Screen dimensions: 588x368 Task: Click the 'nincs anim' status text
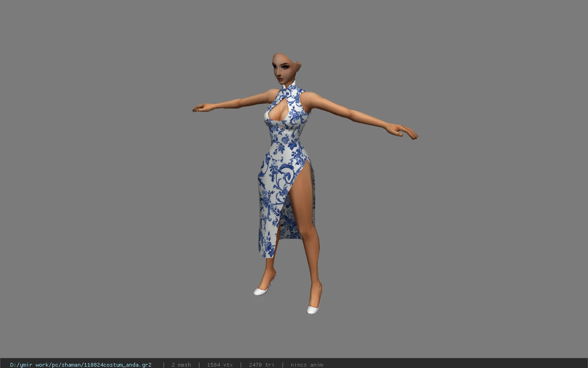307,365
